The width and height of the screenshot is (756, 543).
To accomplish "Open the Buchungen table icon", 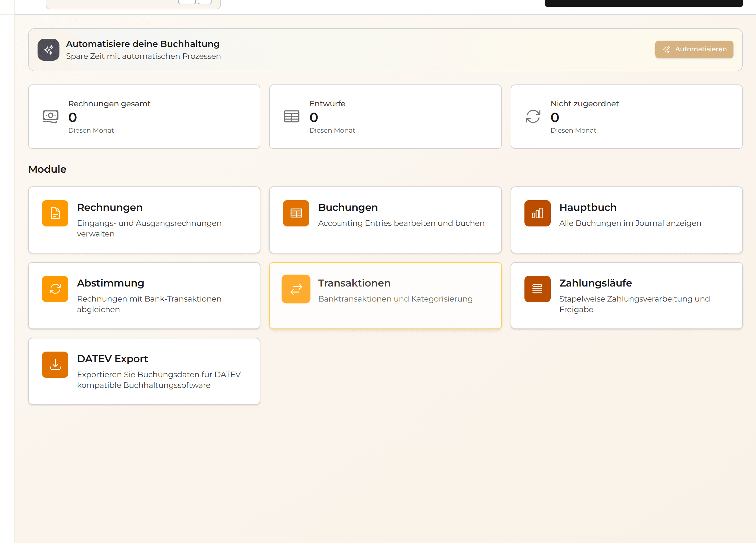I will [296, 213].
